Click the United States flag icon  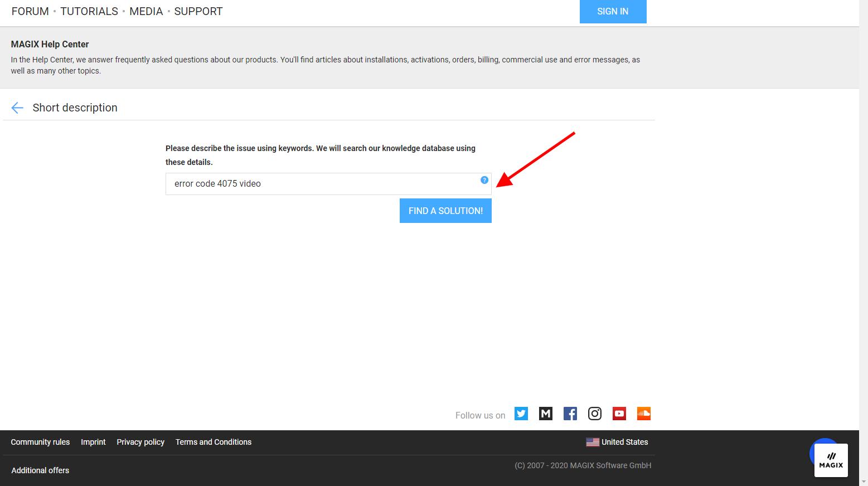[x=593, y=443]
